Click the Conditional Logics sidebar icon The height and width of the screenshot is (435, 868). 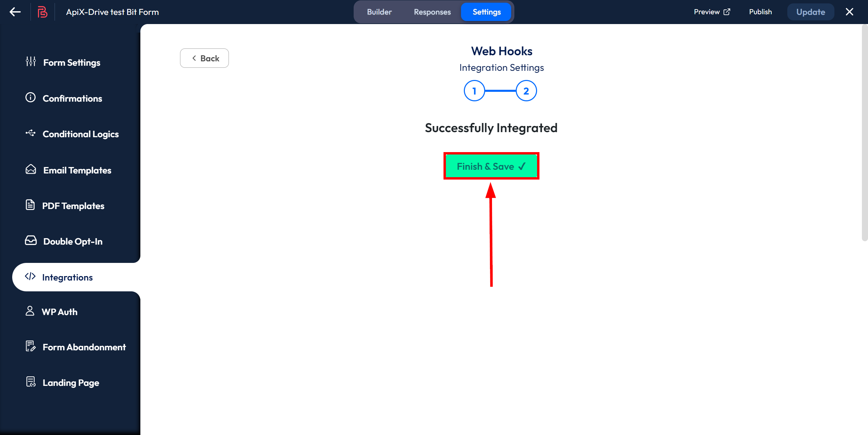(x=31, y=134)
